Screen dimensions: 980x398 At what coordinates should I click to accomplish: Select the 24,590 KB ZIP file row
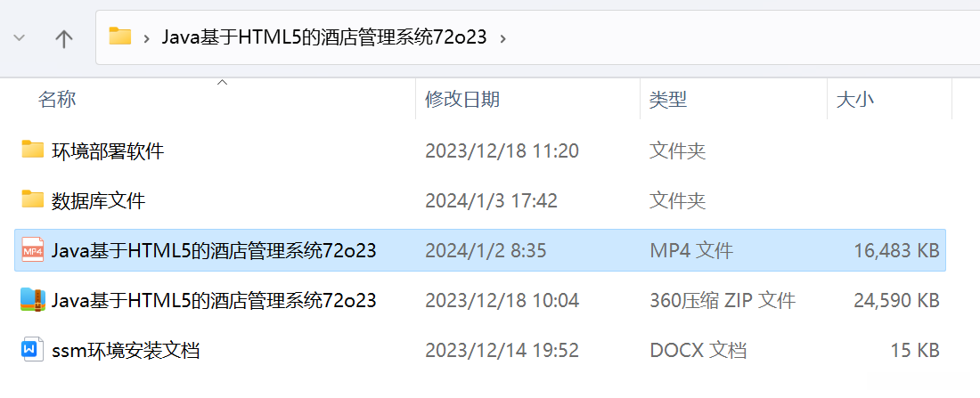pyautogui.click(x=480, y=301)
